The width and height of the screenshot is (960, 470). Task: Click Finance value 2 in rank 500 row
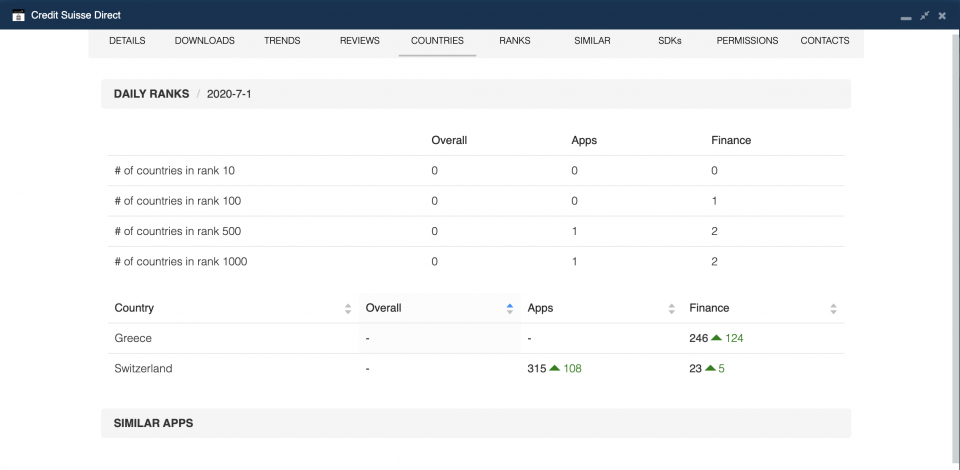coord(714,231)
